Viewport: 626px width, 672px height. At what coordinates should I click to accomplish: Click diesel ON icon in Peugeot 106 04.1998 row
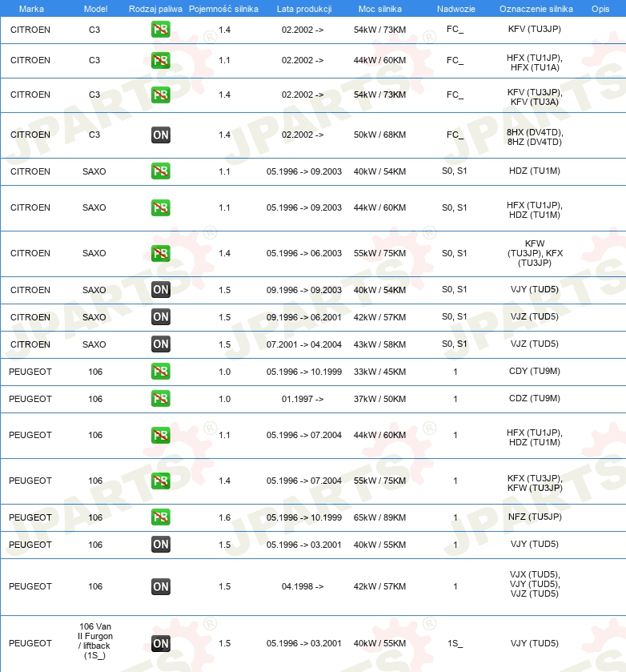coord(161,587)
